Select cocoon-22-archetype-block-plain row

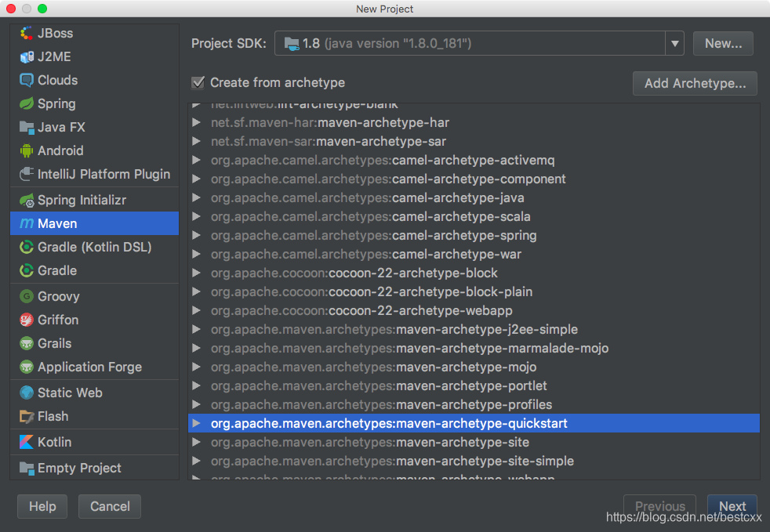[474, 291]
